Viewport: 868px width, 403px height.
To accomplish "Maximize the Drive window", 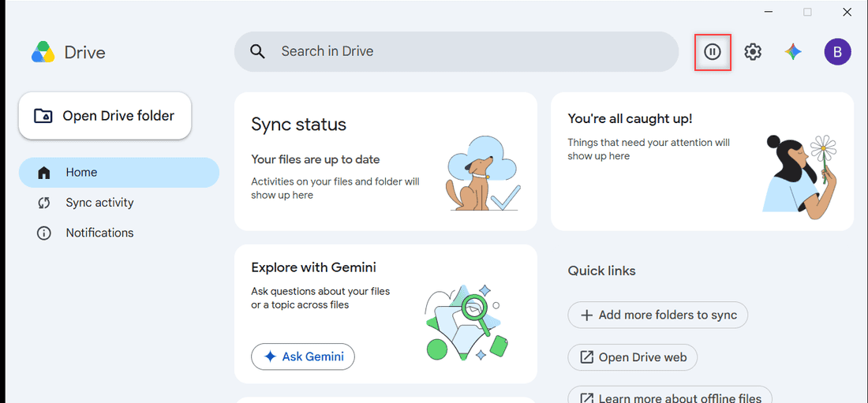I will tap(808, 12).
